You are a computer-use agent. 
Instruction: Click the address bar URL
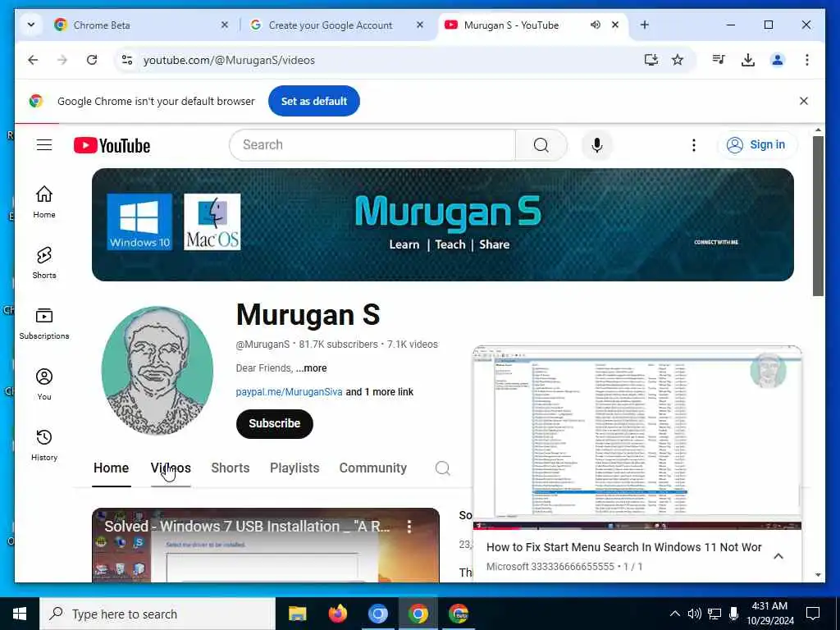tap(229, 60)
